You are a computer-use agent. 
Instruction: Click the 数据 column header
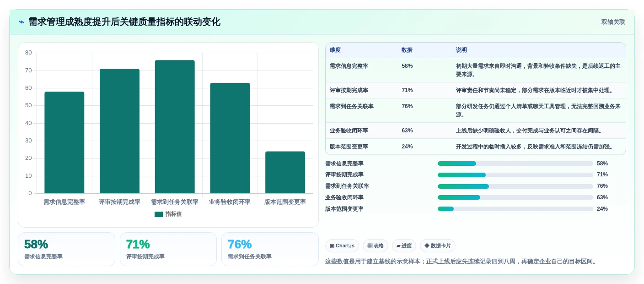[407, 50]
